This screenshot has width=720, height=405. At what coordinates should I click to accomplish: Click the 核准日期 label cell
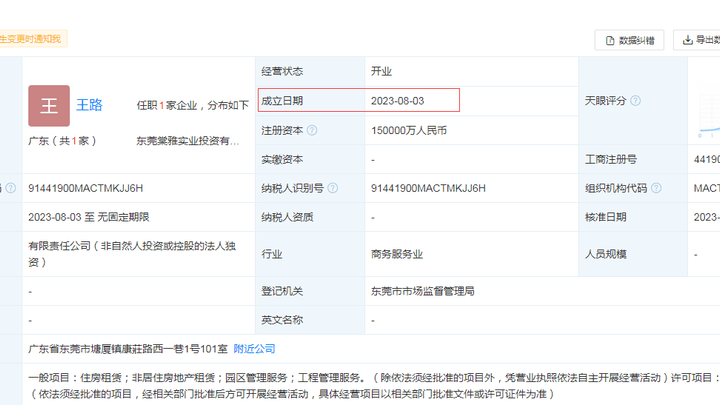click(633, 217)
